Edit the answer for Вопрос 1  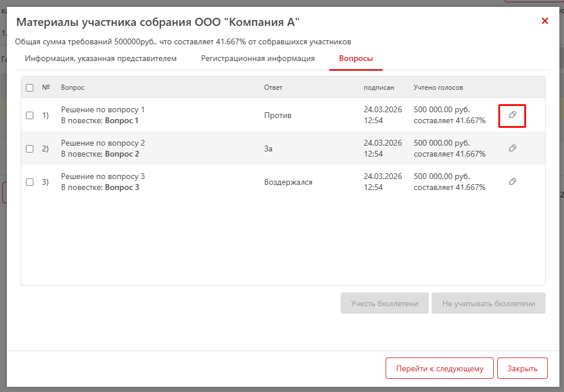(x=513, y=115)
